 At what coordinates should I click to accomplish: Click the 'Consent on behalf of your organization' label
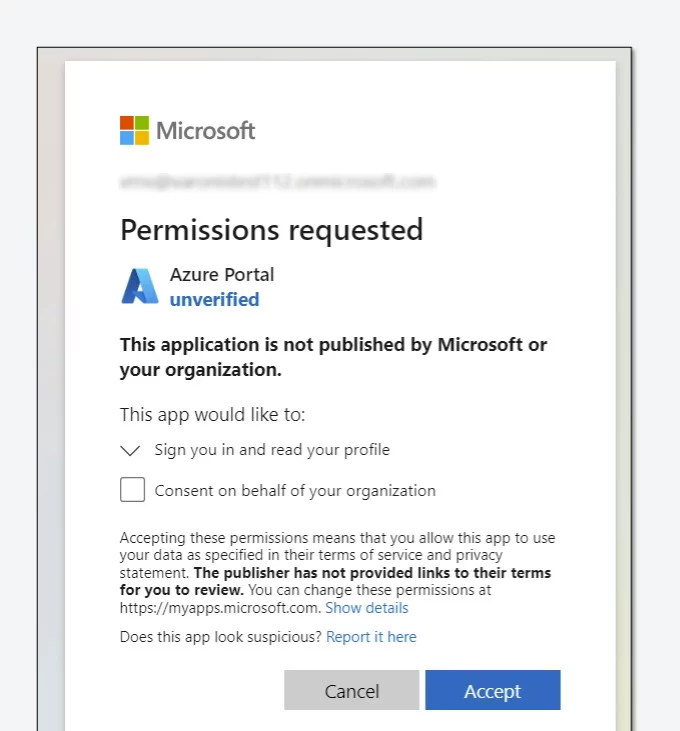295,491
